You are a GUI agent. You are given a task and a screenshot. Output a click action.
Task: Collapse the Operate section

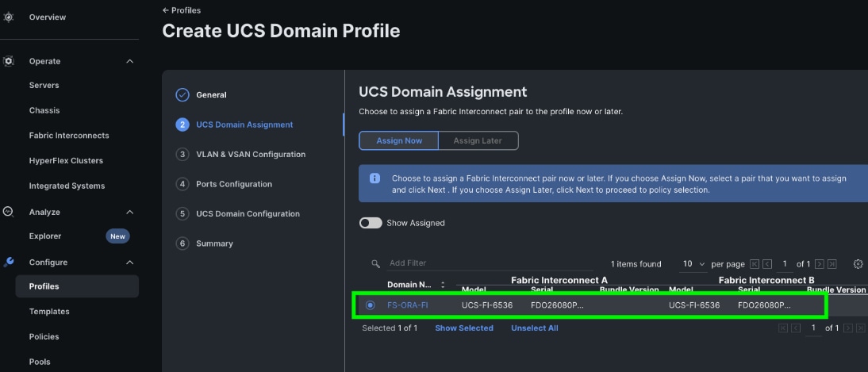point(130,61)
